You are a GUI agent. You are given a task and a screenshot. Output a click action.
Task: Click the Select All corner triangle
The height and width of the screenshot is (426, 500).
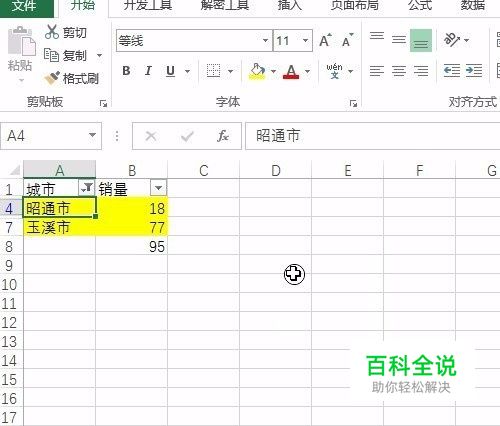tap(14, 170)
